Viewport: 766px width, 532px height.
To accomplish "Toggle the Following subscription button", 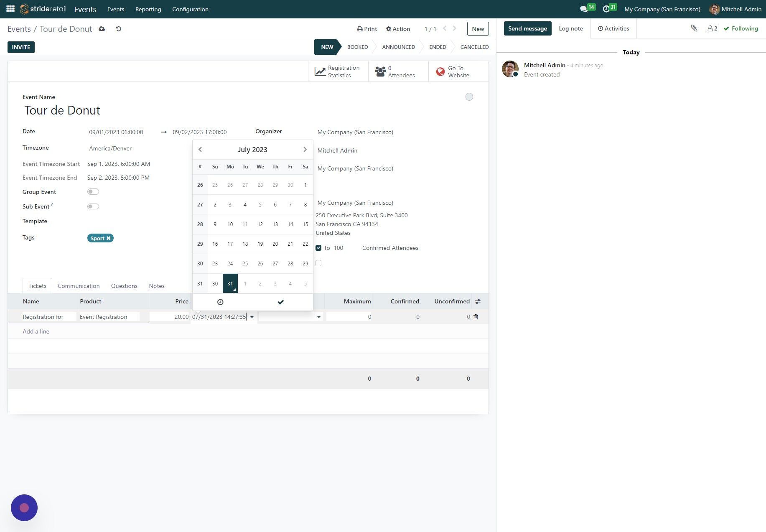I will pos(741,28).
